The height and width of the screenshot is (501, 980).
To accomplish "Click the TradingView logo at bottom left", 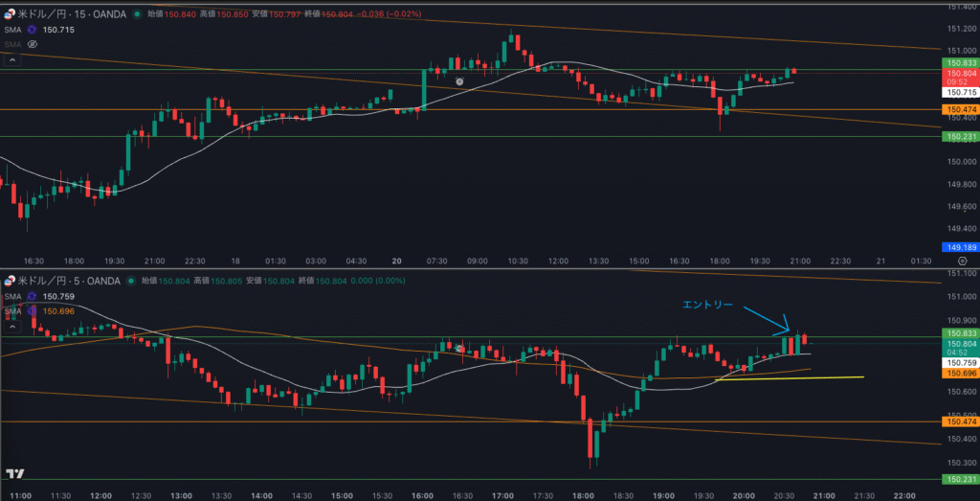I will (x=14, y=474).
